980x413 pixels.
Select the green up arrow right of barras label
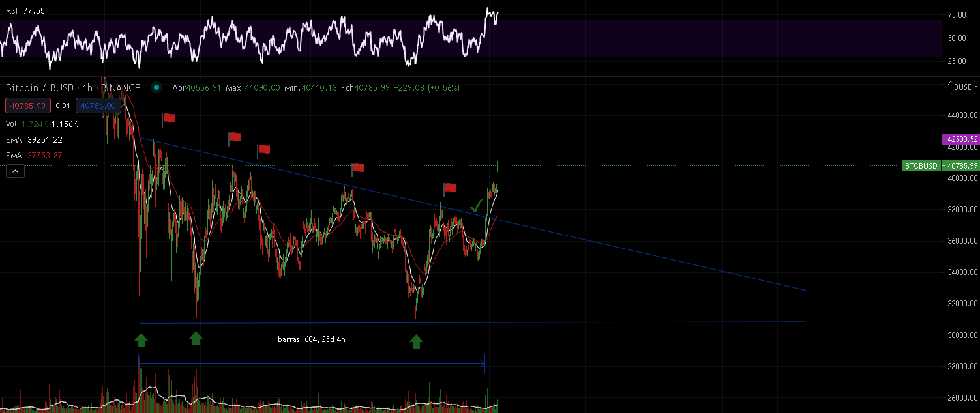[x=416, y=341]
